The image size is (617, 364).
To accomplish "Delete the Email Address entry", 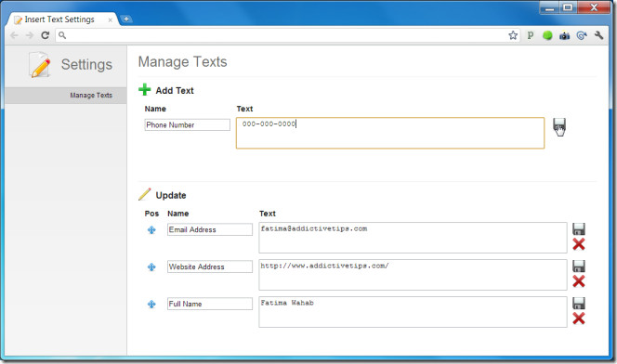I will click(578, 244).
